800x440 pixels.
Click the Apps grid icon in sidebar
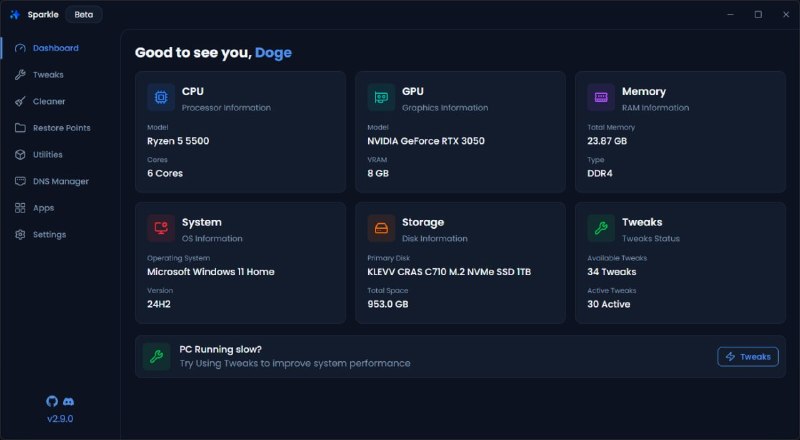pos(20,208)
